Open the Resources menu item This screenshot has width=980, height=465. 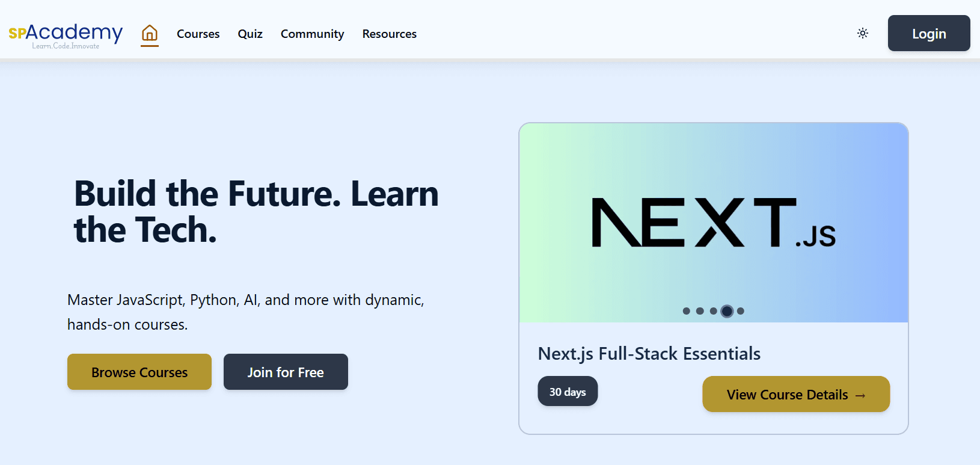tap(390, 34)
